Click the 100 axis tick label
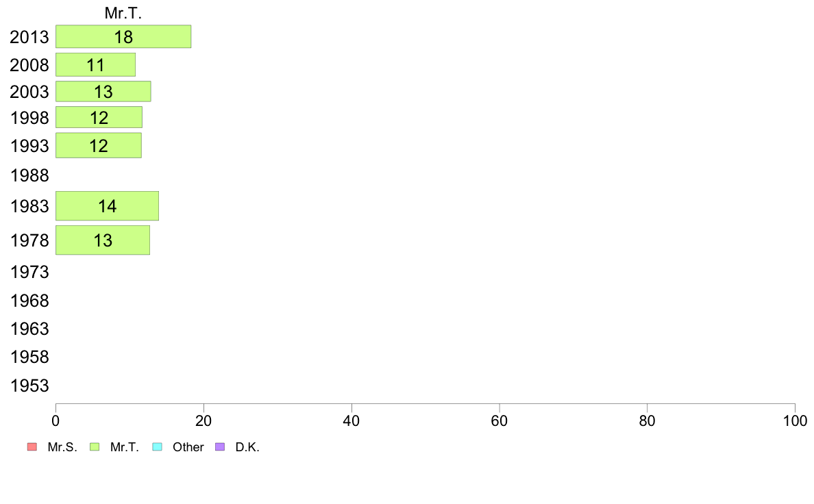Image resolution: width=814 pixels, height=504 pixels. (795, 421)
